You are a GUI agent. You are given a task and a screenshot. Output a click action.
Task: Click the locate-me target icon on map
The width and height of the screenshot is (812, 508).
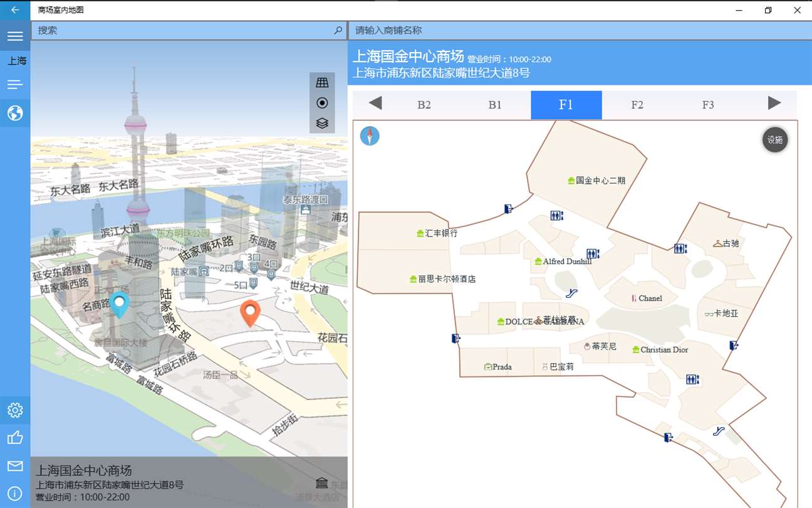(x=322, y=103)
